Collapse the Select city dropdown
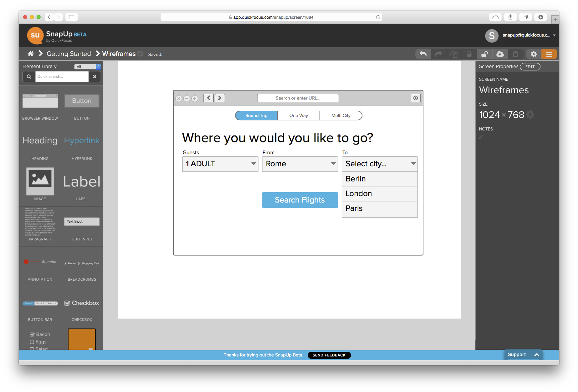This screenshot has width=578, height=392. (380, 164)
